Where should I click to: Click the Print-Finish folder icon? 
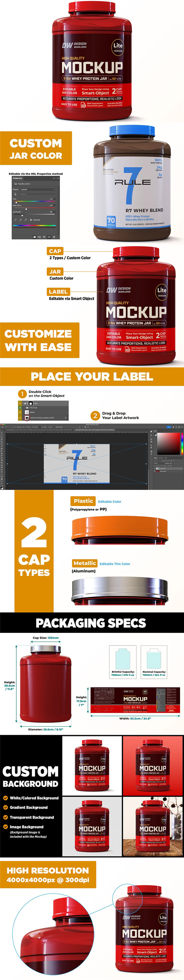pos(27,408)
